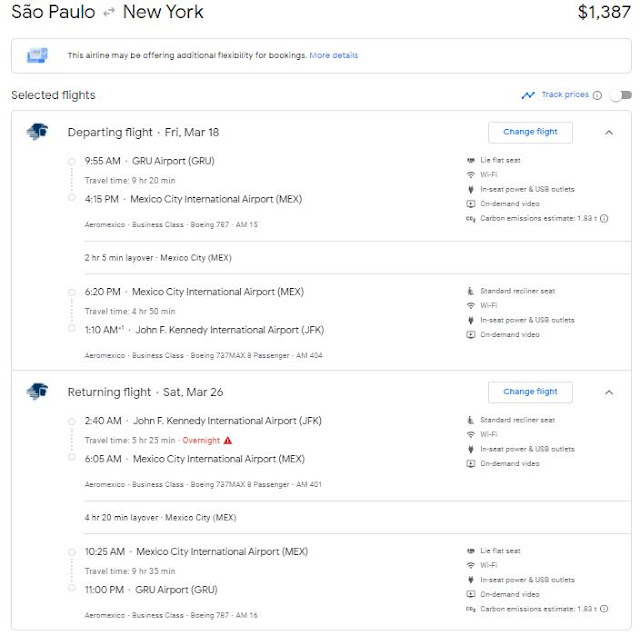The height and width of the screenshot is (635, 640).
Task: Click returning flight carbon emissions info icon
Action: coord(604,608)
